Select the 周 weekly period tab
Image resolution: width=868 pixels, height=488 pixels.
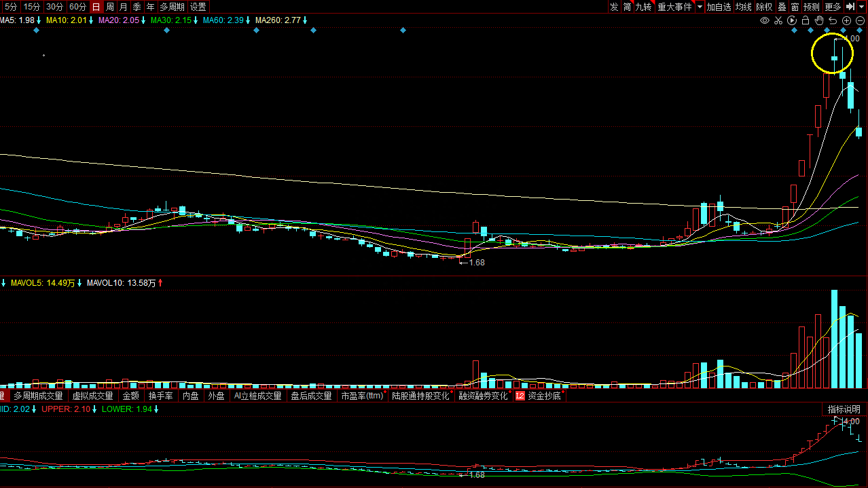point(109,7)
